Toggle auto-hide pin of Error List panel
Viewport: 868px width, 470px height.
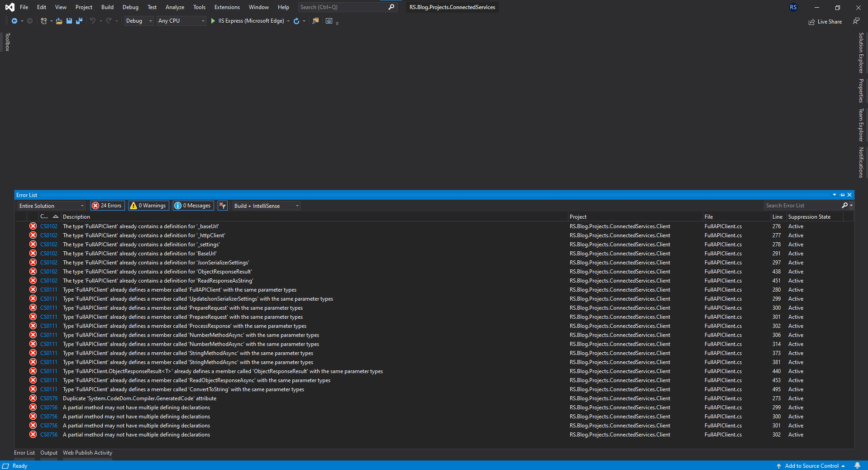(x=842, y=195)
